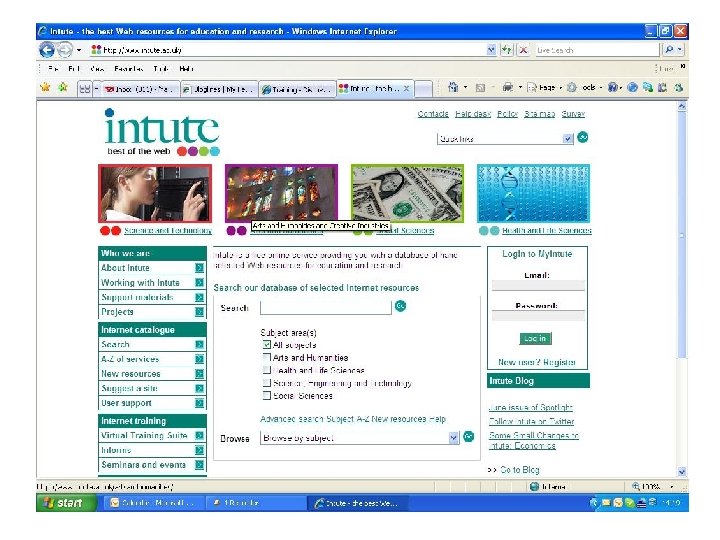This screenshot has height=540, width=720.
Task: Open the Help desk link
Action: (473, 114)
